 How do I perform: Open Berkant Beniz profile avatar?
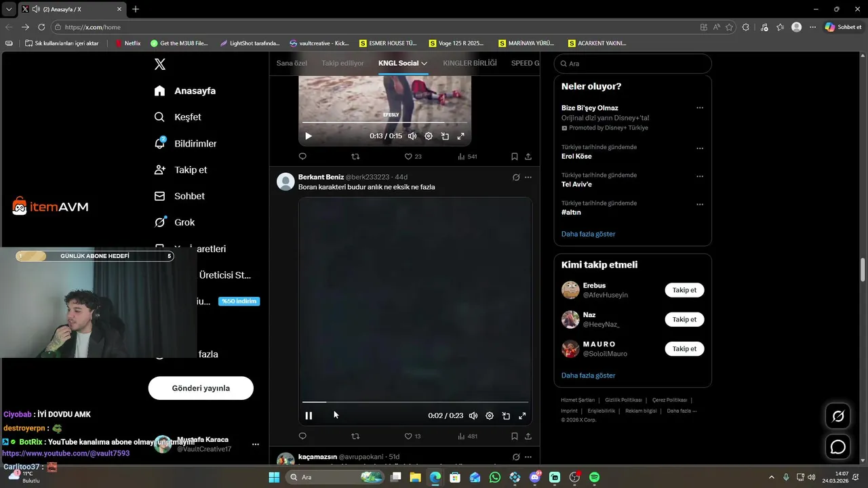pyautogui.click(x=286, y=182)
